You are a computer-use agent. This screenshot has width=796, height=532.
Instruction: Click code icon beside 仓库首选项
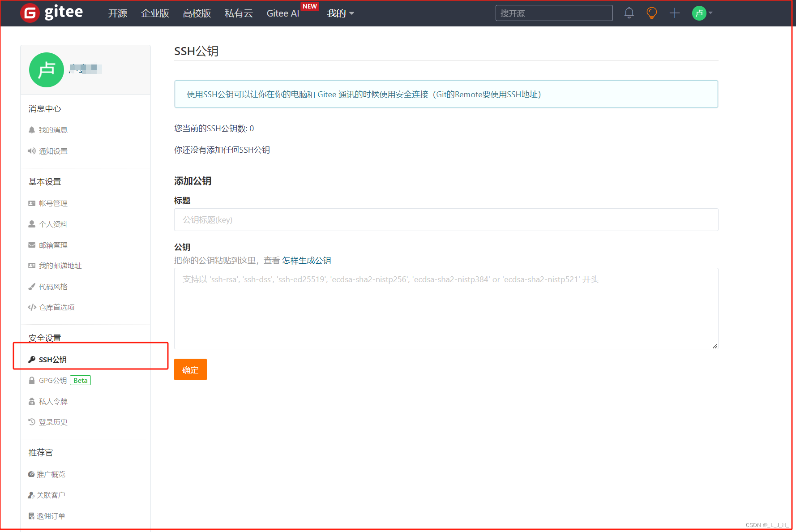click(x=32, y=307)
